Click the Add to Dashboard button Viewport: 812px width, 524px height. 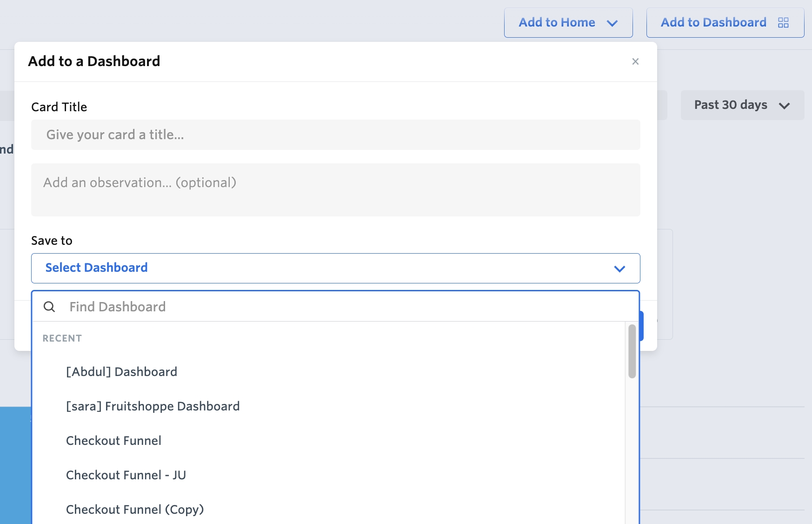[x=714, y=22]
